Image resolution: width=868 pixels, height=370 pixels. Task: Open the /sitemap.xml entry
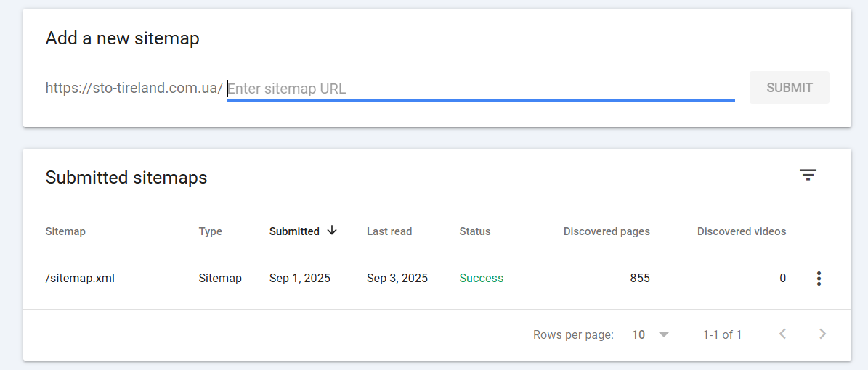coord(80,278)
